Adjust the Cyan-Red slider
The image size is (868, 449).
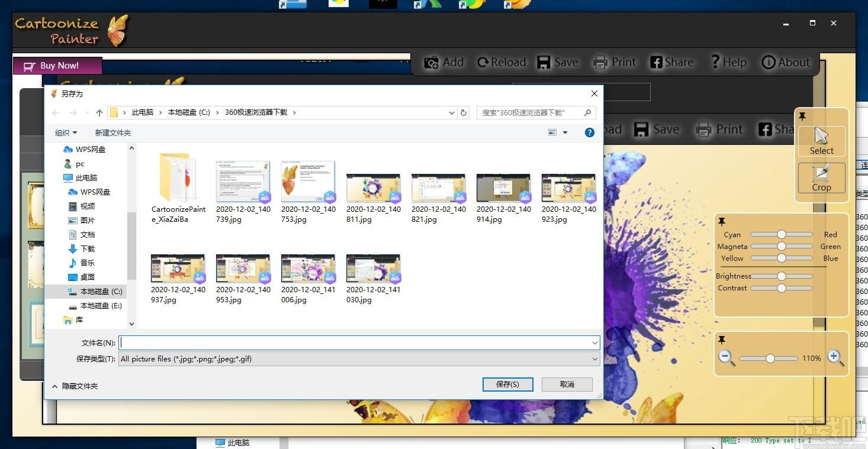coord(782,234)
